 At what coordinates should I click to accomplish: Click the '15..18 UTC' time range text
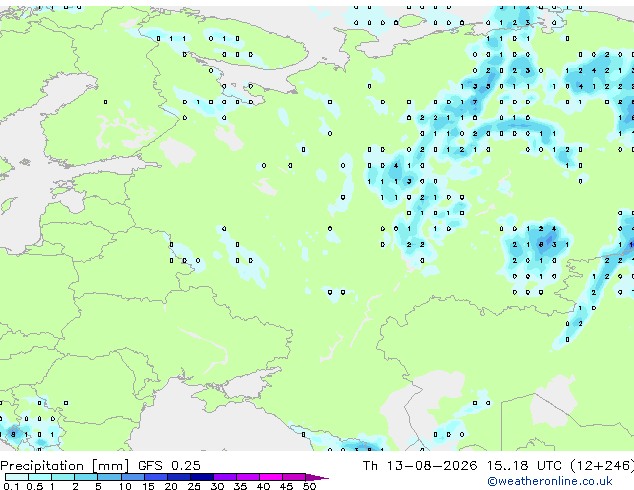[524, 465]
